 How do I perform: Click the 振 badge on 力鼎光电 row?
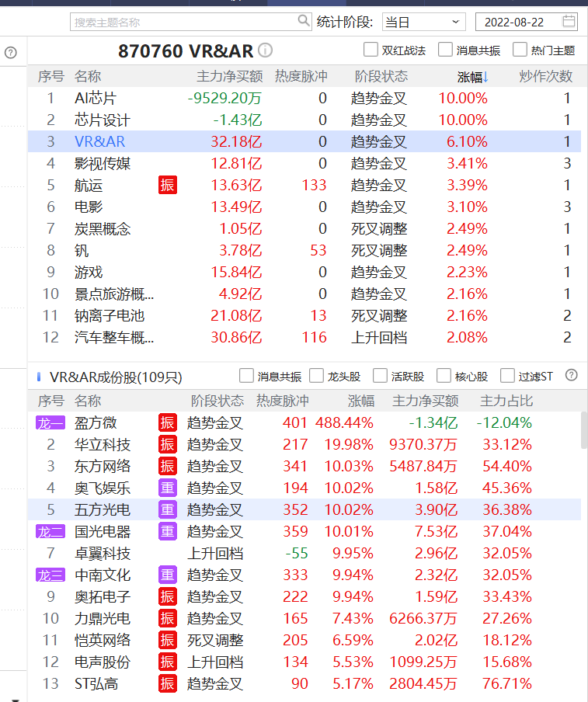click(x=168, y=618)
